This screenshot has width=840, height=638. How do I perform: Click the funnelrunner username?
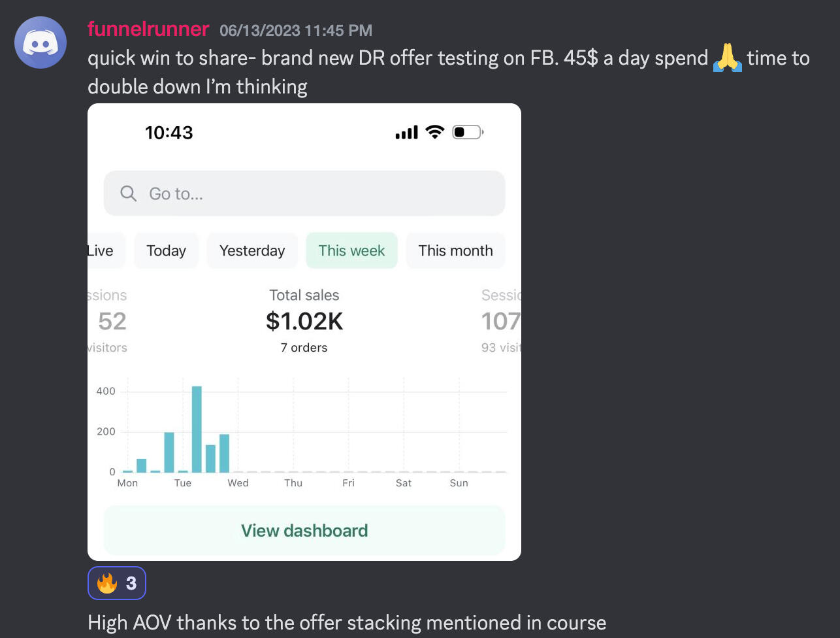(x=148, y=29)
